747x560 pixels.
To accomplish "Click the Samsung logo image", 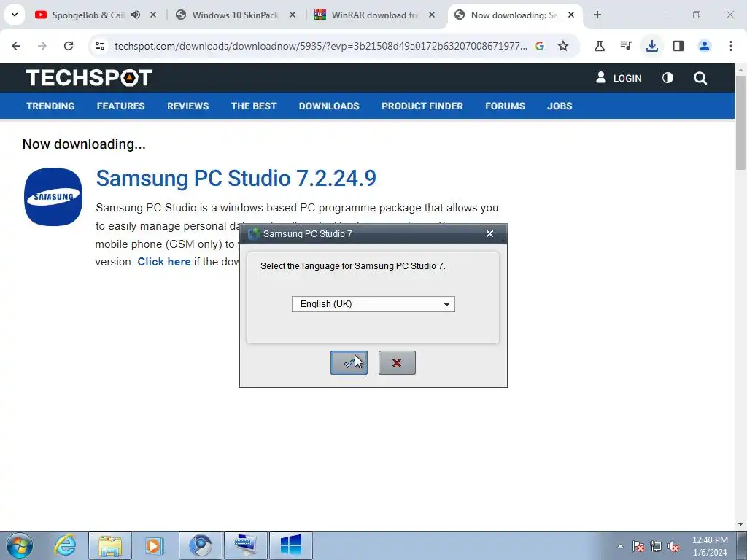I will 53,197.
